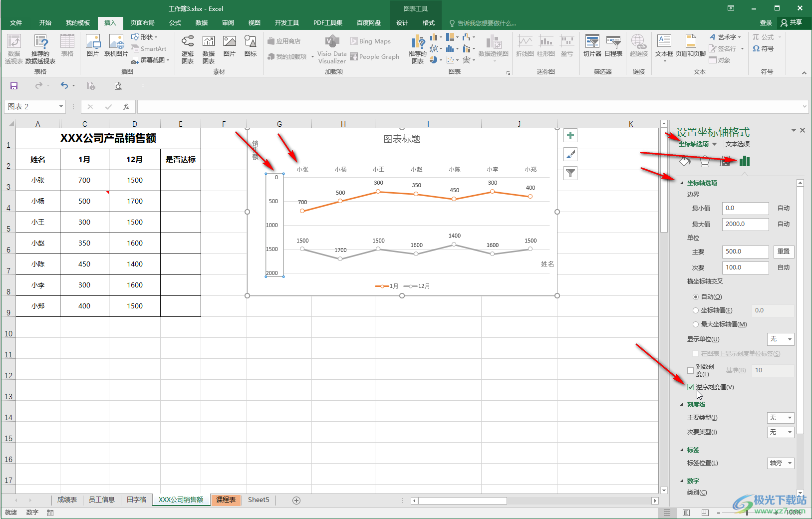The height and width of the screenshot is (519, 812).
Task: Enable logarithmic scale (对数刻度) checkbox
Action: (691, 370)
